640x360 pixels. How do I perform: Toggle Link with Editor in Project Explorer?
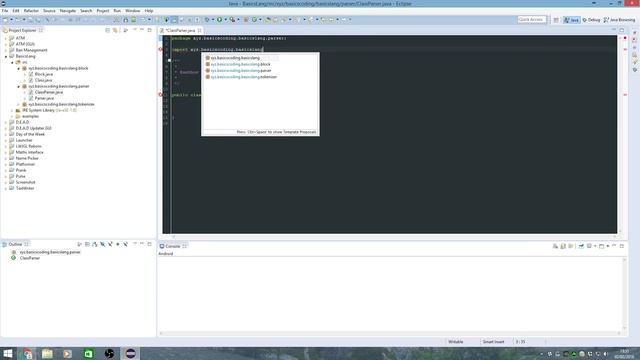[x=116, y=30]
